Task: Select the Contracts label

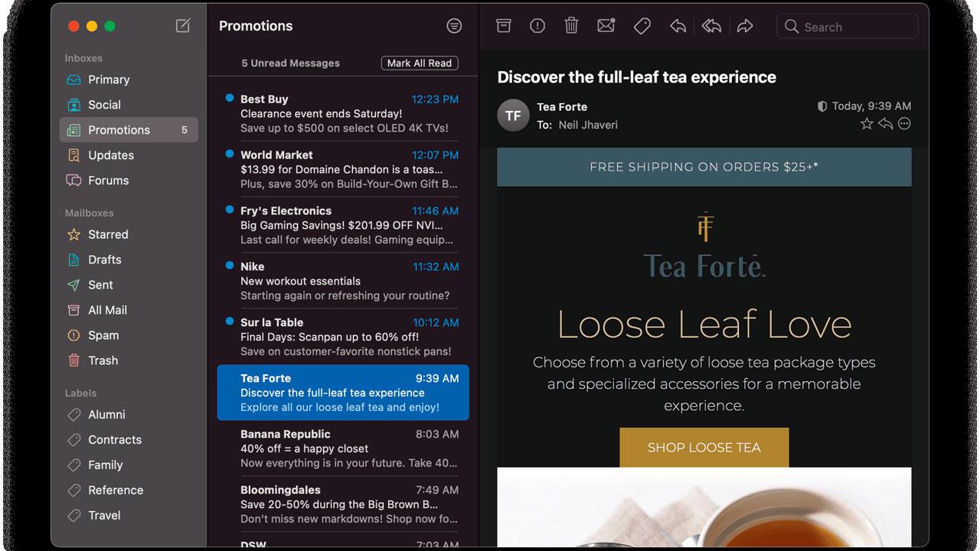Action: pyautogui.click(x=129, y=439)
